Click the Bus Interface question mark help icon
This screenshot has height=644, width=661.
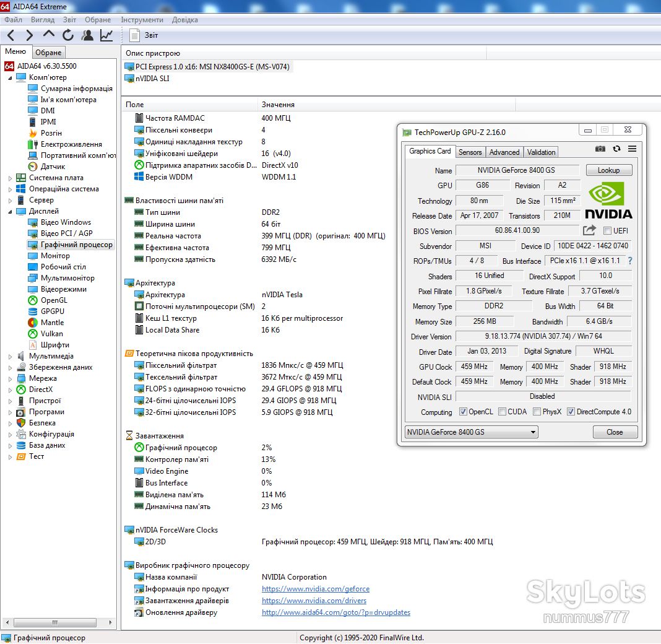[630, 261]
